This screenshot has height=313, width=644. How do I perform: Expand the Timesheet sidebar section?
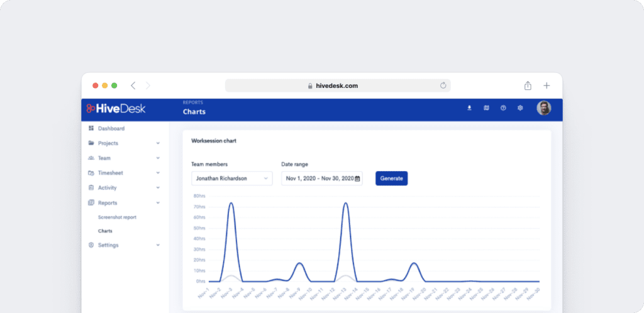124,173
